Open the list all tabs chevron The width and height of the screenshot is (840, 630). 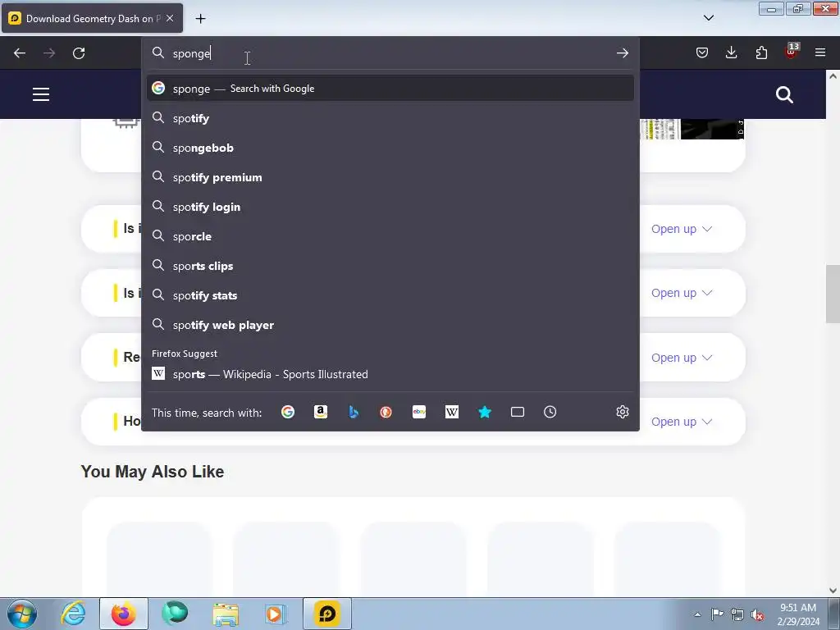[708, 18]
